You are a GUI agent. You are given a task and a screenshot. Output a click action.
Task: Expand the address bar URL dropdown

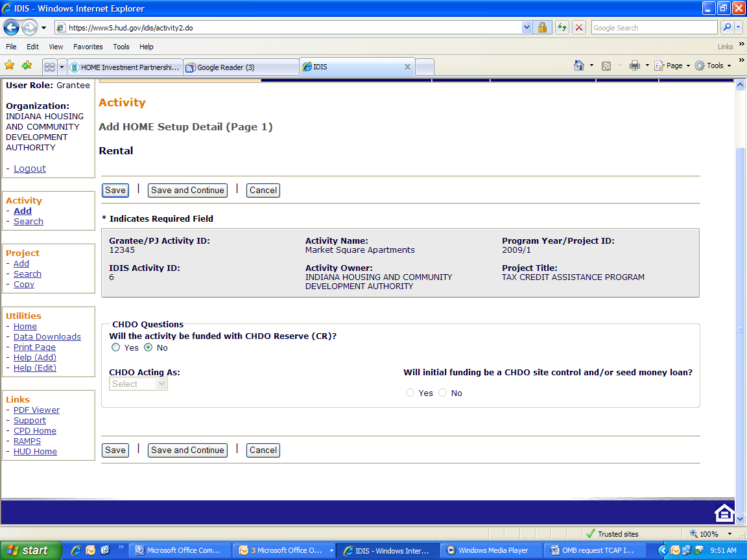click(527, 27)
